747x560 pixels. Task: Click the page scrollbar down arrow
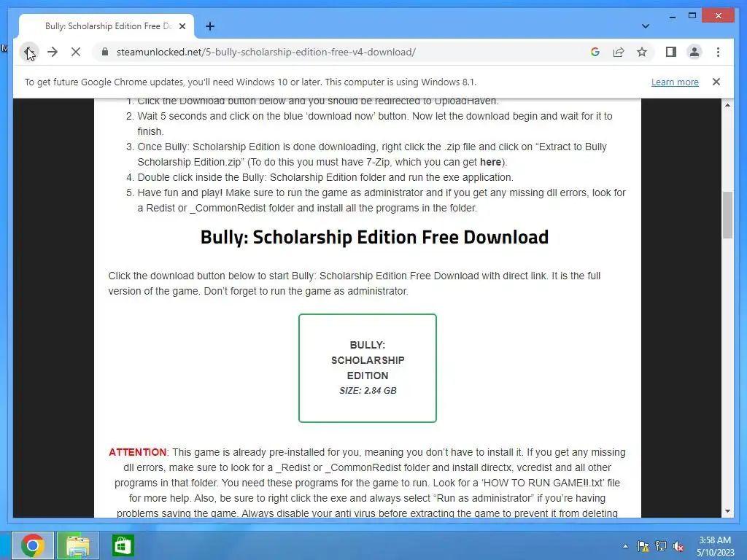tap(727, 511)
